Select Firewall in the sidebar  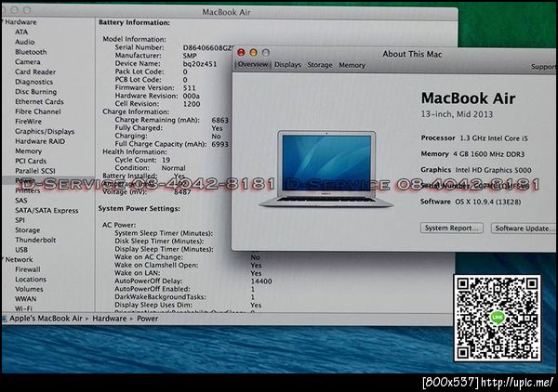tap(27, 269)
